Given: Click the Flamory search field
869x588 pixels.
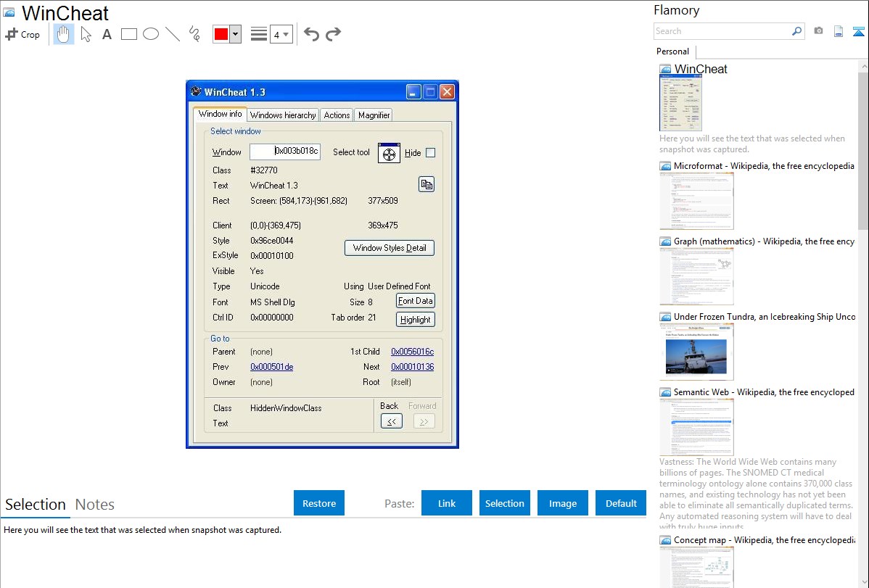Looking at the screenshot, I should click(722, 31).
